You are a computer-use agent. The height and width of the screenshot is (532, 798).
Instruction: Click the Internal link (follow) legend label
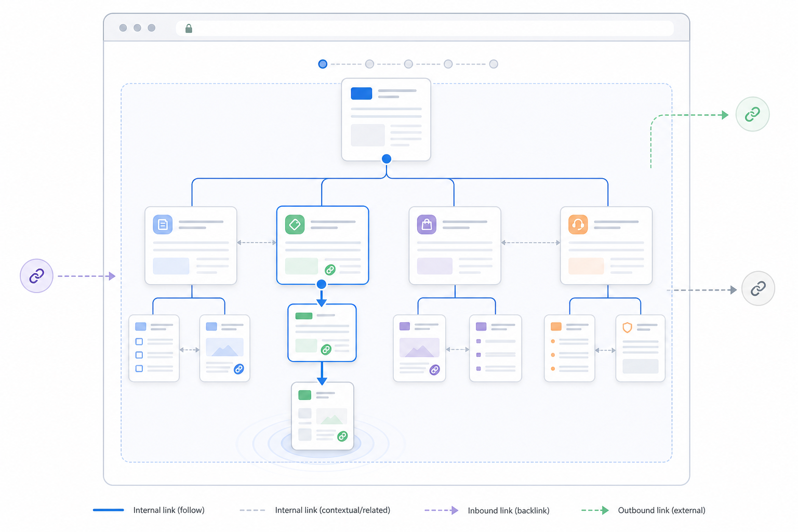pyautogui.click(x=169, y=510)
